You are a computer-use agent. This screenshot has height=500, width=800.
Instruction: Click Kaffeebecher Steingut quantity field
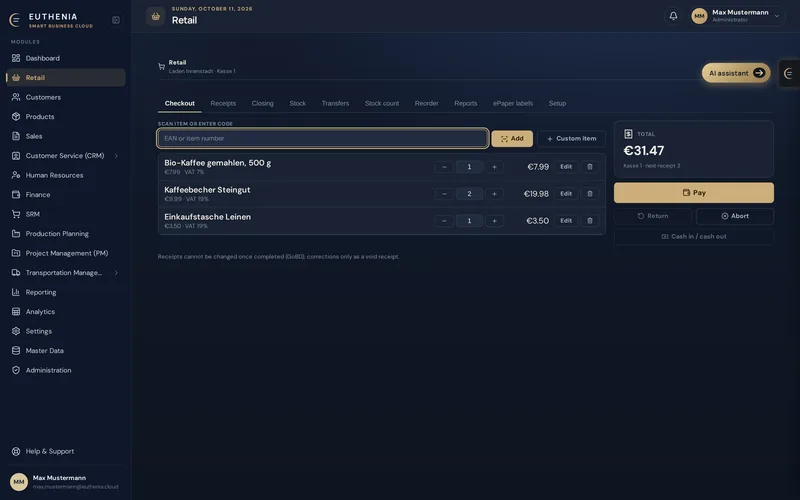pyautogui.click(x=469, y=194)
